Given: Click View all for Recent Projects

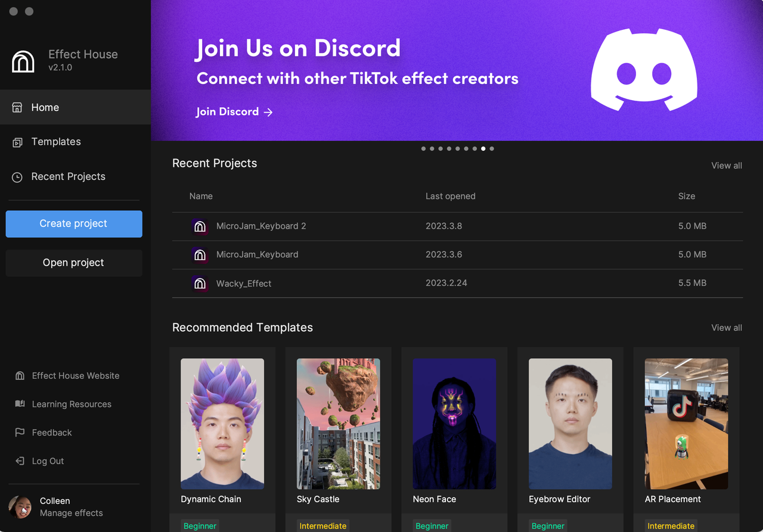Looking at the screenshot, I should [x=727, y=166].
